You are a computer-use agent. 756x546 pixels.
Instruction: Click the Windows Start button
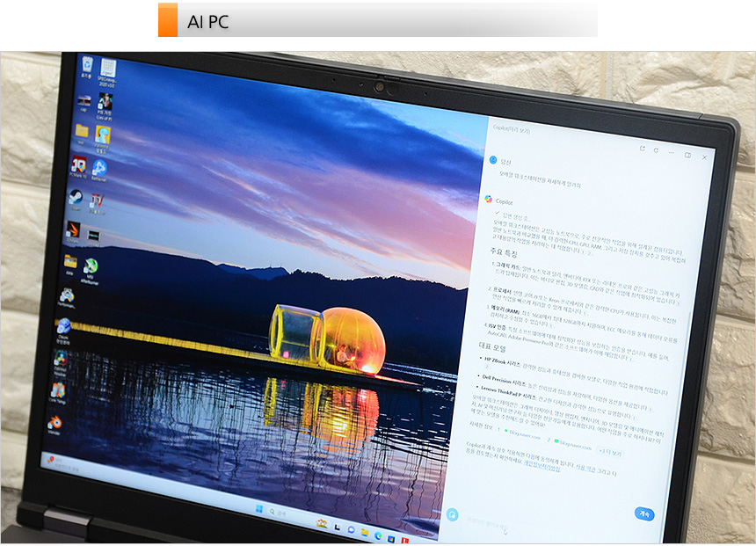point(259,509)
